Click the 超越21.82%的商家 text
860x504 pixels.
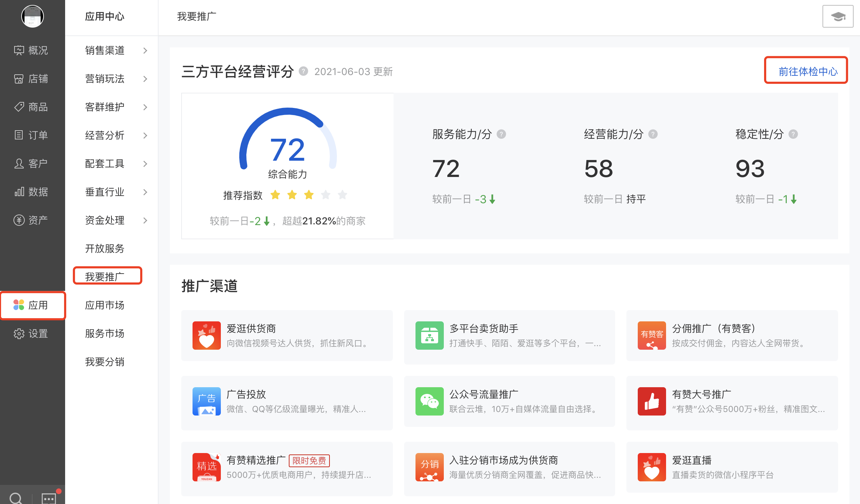(324, 221)
